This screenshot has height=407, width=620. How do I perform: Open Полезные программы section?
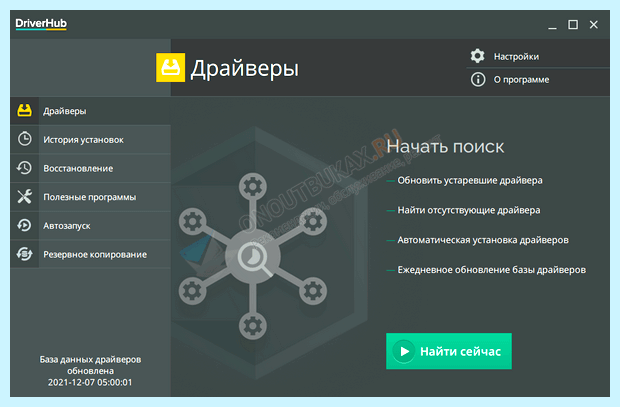point(91,197)
